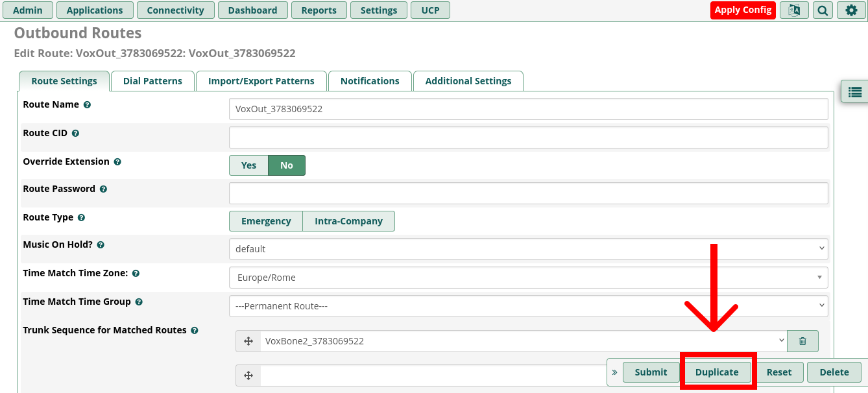The height and width of the screenshot is (393, 868).
Task: Click the gear settings icon top right
Action: pos(851,10)
